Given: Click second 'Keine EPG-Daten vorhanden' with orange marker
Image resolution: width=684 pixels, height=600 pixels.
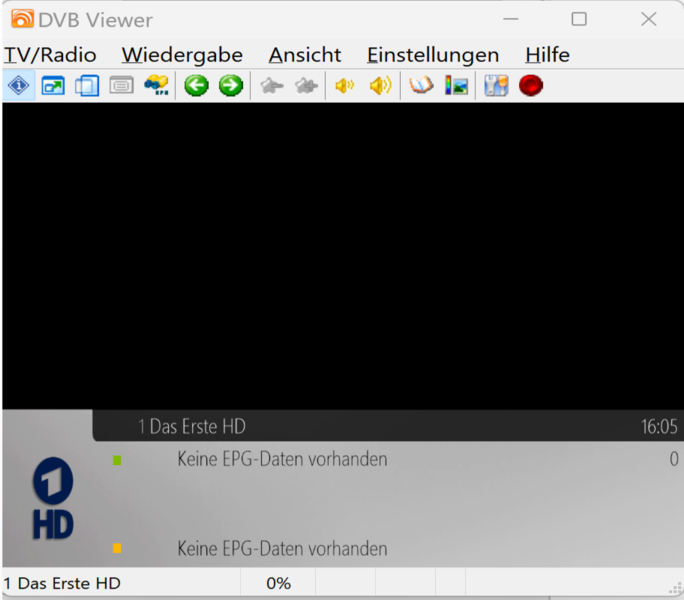Looking at the screenshot, I should (x=282, y=549).
